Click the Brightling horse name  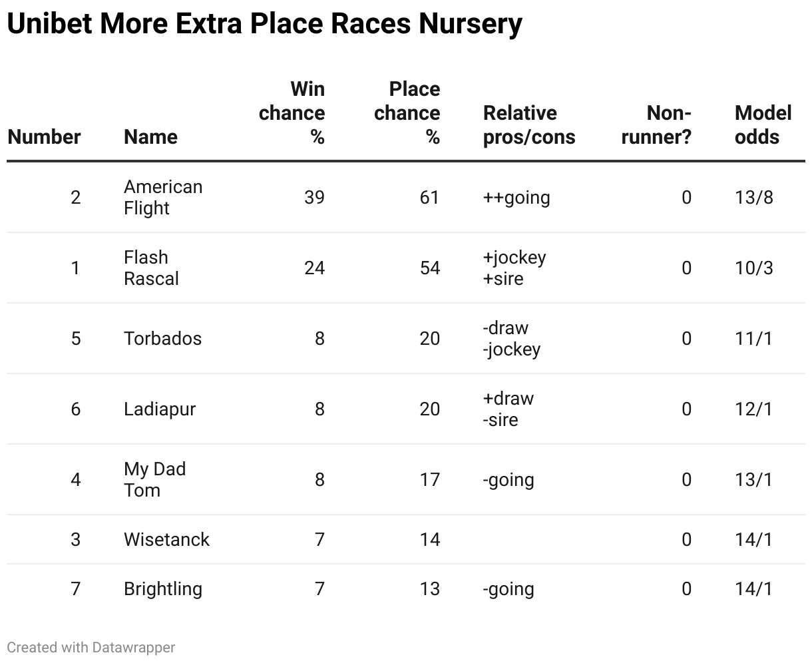tap(163, 589)
